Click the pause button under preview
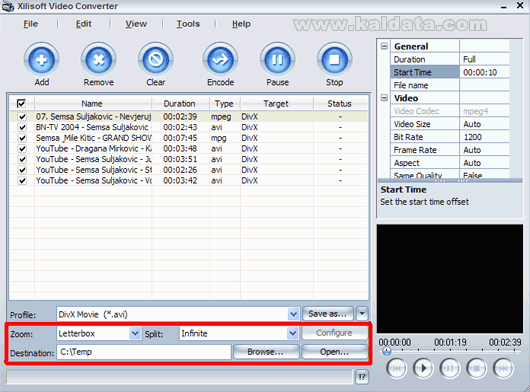 point(450,368)
